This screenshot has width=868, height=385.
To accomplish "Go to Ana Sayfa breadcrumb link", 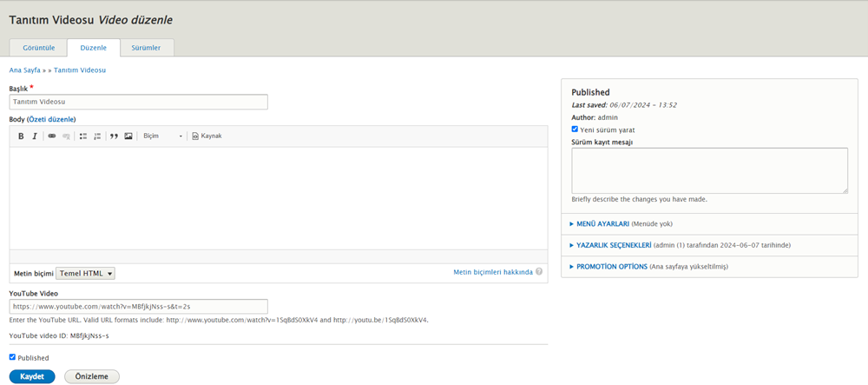I will [x=25, y=70].
